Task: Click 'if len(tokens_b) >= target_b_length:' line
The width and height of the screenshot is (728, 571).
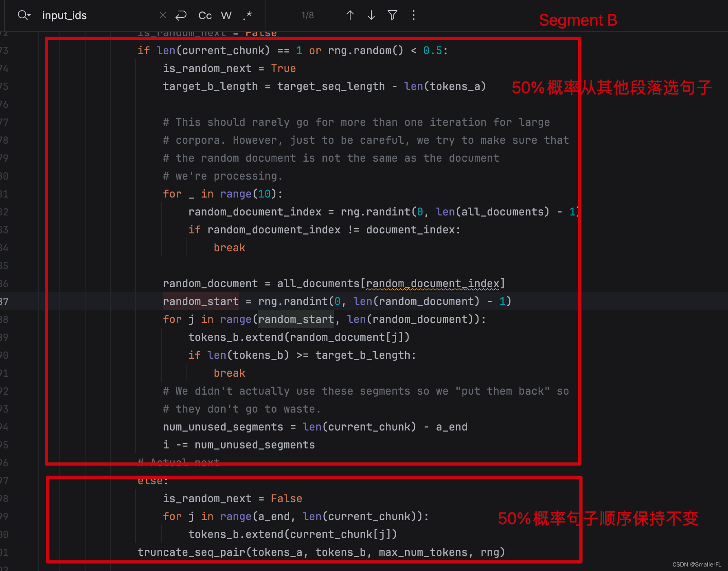Action: pyautogui.click(x=302, y=355)
